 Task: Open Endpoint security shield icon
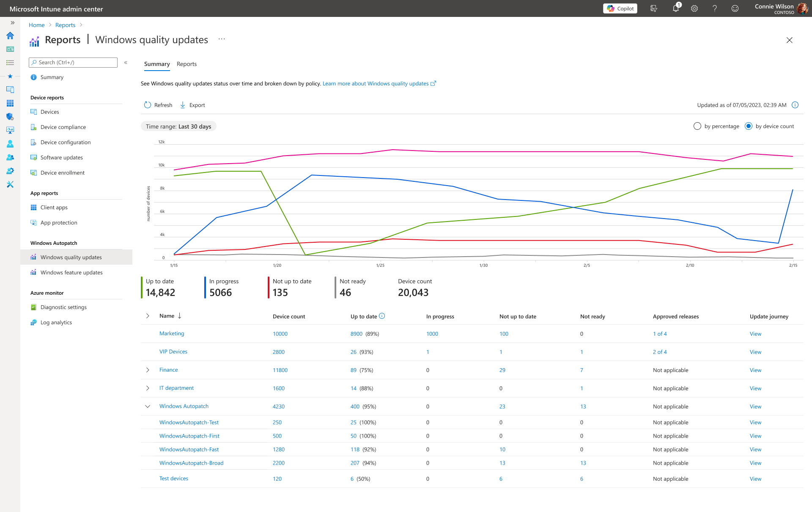(x=10, y=117)
